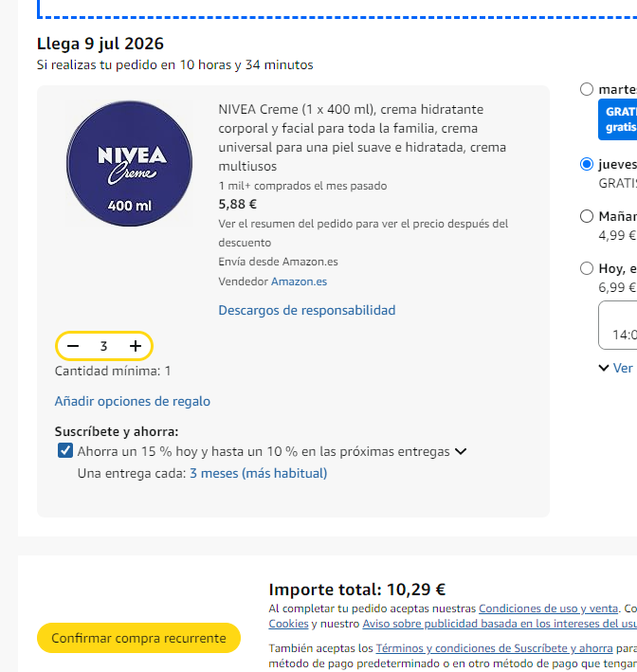Expand the Ver more delivery options chevron

pyautogui.click(x=604, y=368)
